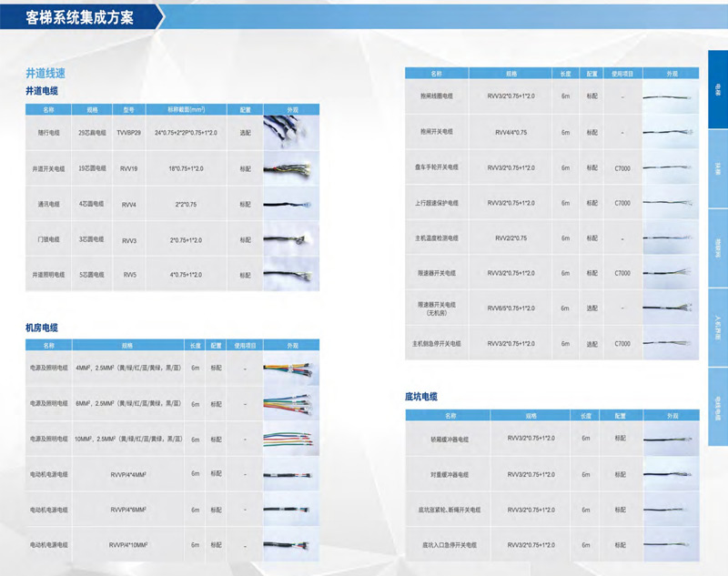The width and height of the screenshot is (728, 576).
Task: Click 10MM² 电源及照明电缆 wire image
Action: [x=291, y=439]
